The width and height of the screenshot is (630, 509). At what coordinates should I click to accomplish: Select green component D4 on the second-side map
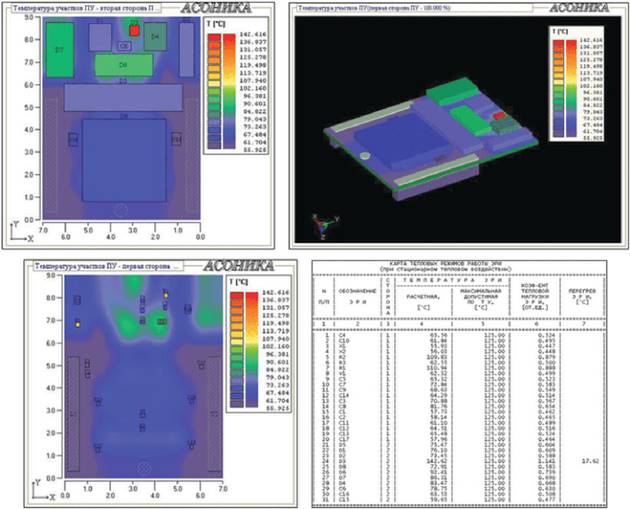click(155, 37)
